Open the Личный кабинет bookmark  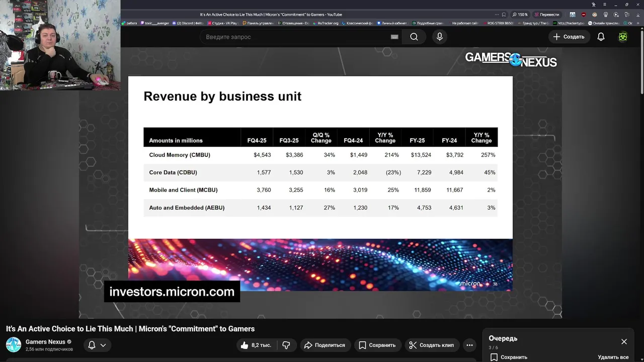(393, 23)
